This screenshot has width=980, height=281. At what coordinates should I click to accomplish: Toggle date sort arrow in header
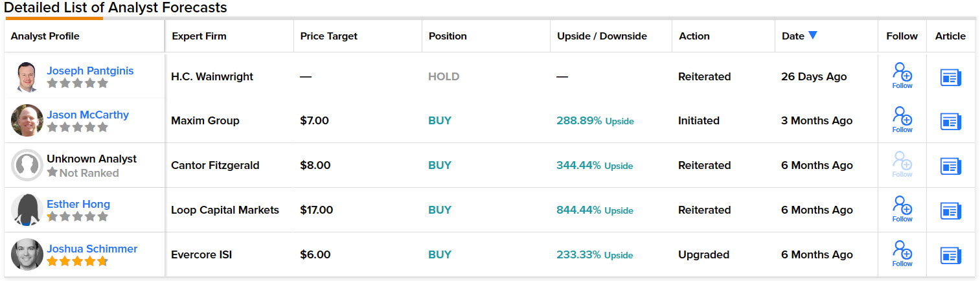[x=813, y=36]
